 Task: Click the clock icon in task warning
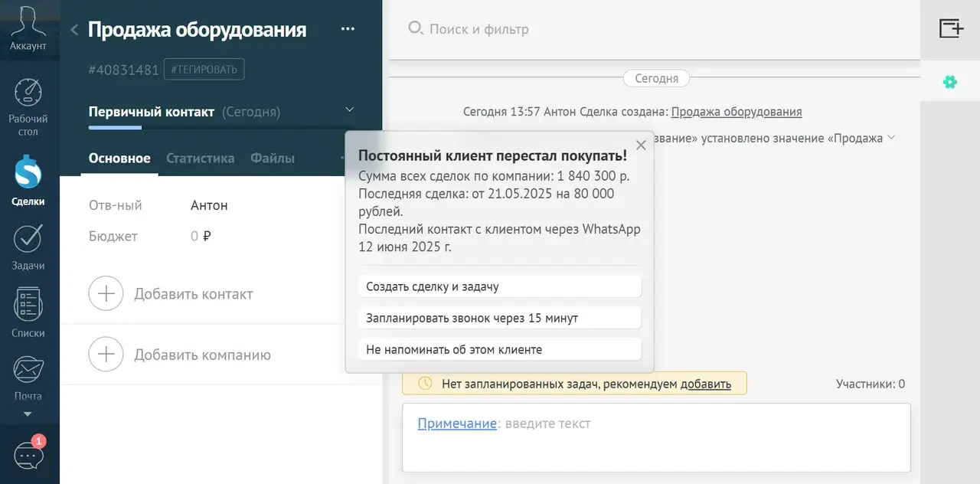[x=424, y=383]
